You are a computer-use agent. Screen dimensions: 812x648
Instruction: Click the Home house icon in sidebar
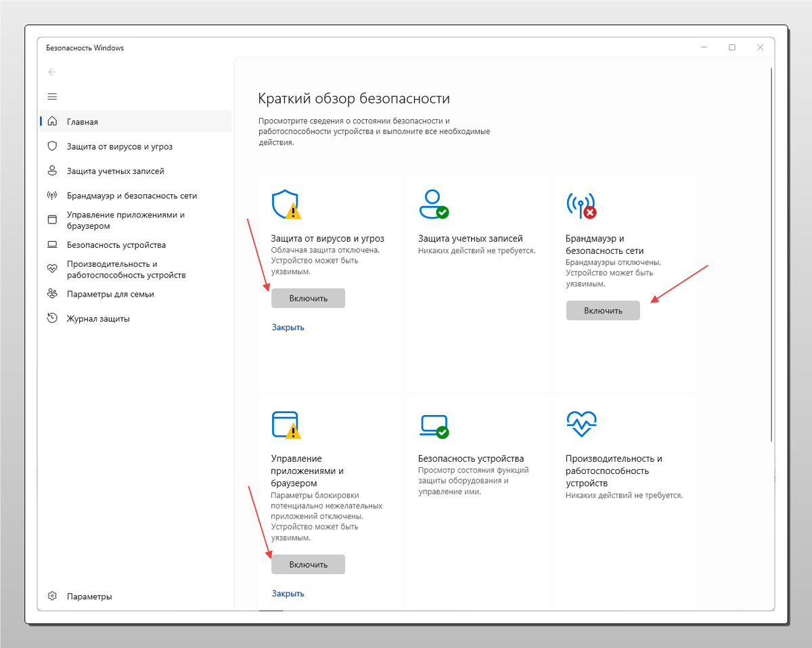[52, 122]
